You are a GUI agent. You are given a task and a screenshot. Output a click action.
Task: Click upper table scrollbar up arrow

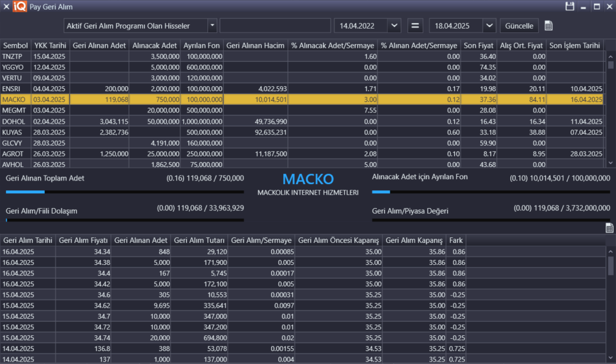(x=610, y=57)
